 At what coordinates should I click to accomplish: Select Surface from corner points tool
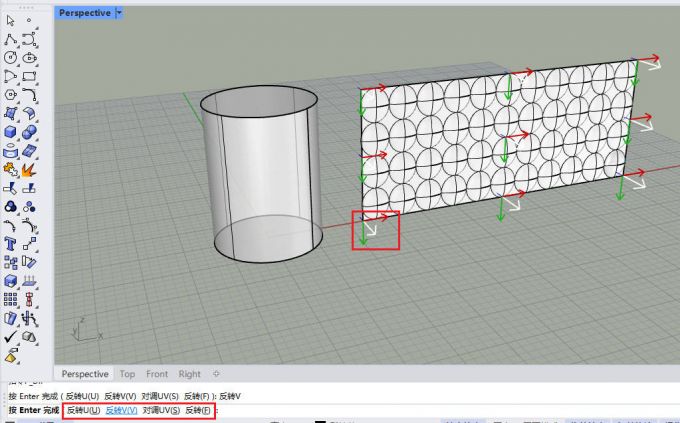pos(10,113)
